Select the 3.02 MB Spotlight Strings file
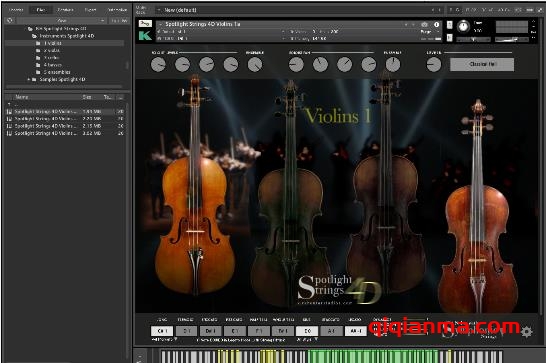Viewport: 546px width, 363px height. point(64,133)
